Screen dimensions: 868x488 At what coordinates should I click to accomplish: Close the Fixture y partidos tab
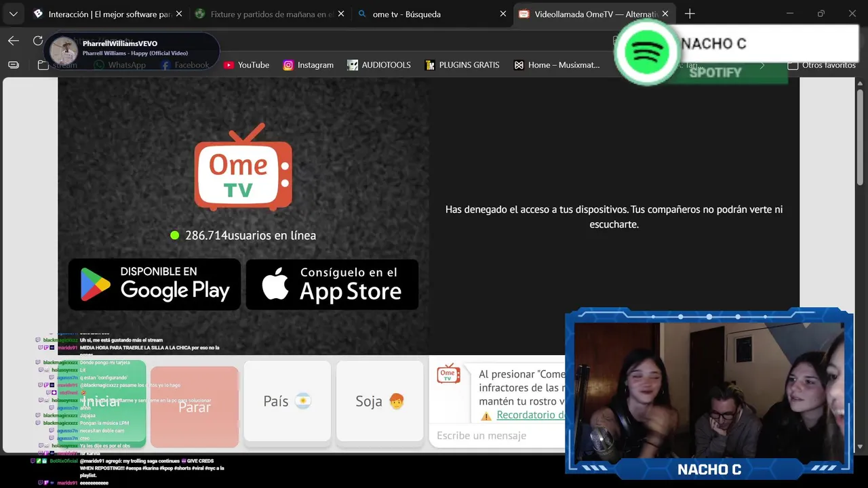click(x=341, y=14)
